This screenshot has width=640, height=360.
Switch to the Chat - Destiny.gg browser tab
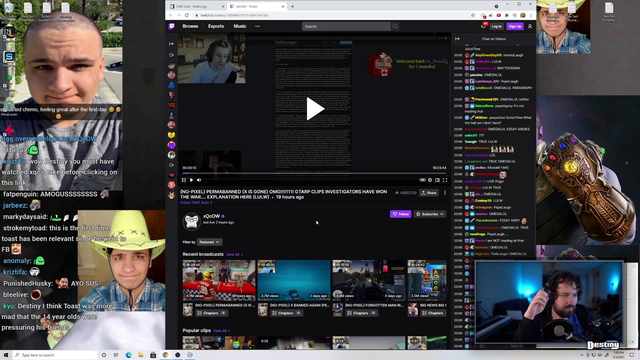tap(197, 7)
